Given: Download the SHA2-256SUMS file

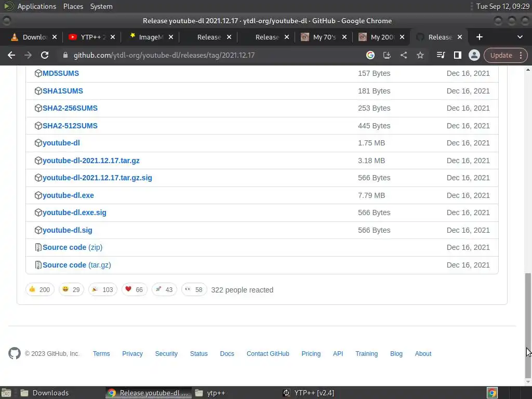Looking at the screenshot, I should pyautogui.click(x=70, y=108).
